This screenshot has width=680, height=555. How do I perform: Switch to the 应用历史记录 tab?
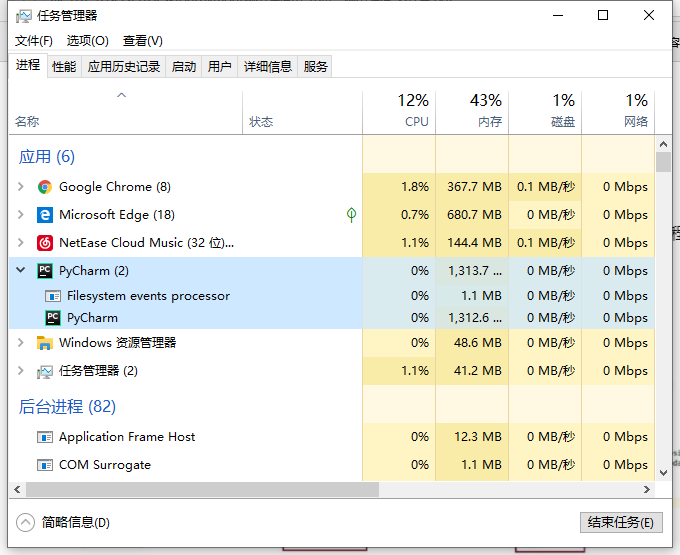pyautogui.click(x=124, y=67)
